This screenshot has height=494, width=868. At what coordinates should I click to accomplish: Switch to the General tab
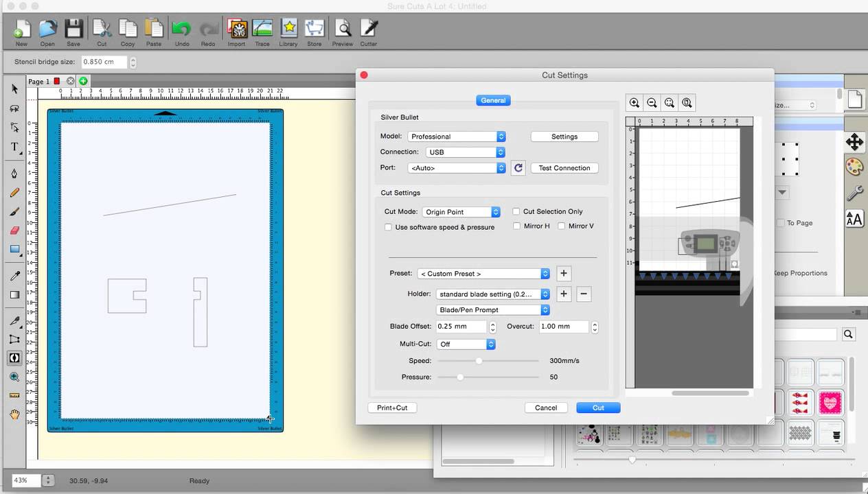point(493,100)
